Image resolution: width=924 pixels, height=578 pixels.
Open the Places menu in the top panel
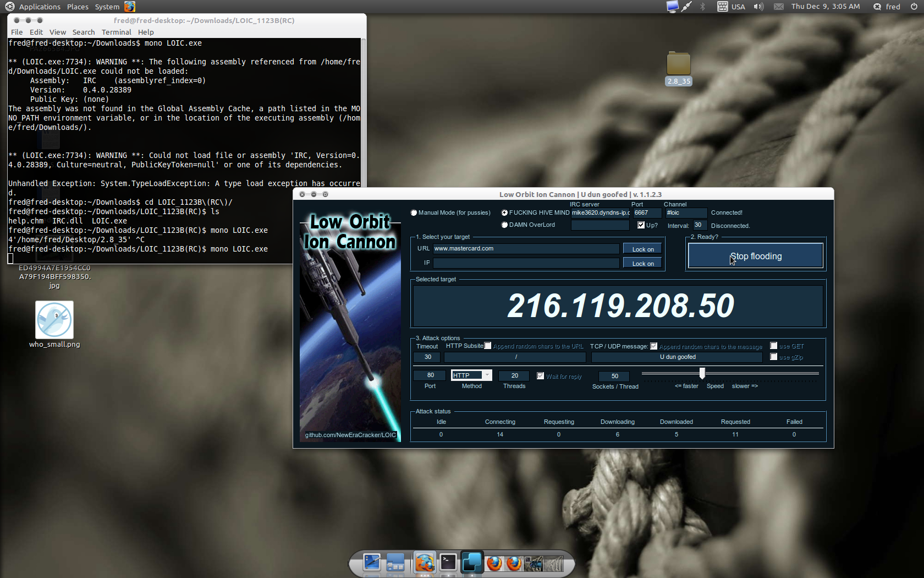[78, 7]
